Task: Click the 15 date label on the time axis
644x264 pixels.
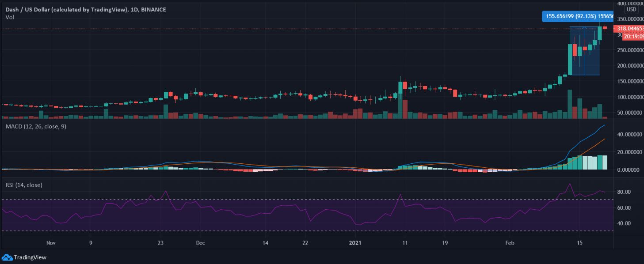Action: point(579,243)
